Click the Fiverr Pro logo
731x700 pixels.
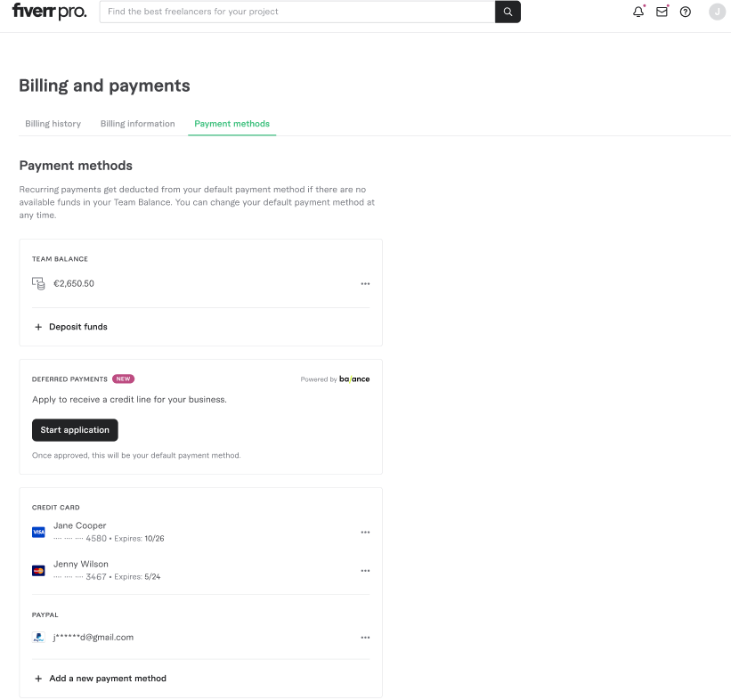(x=49, y=12)
